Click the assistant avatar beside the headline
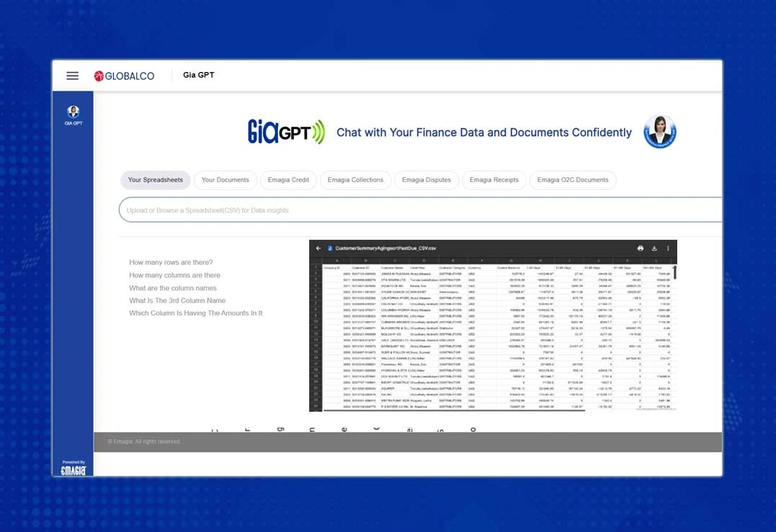Viewport: 776px width, 532px height. (660, 132)
